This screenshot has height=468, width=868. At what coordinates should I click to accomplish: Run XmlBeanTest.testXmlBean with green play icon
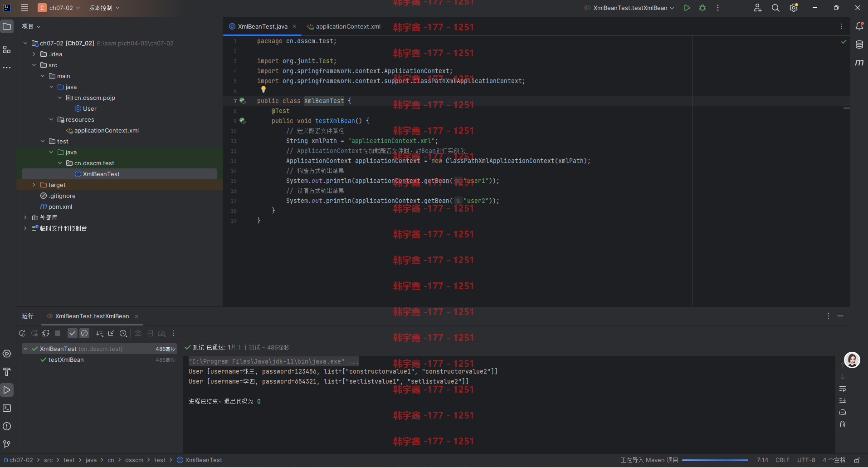point(687,8)
